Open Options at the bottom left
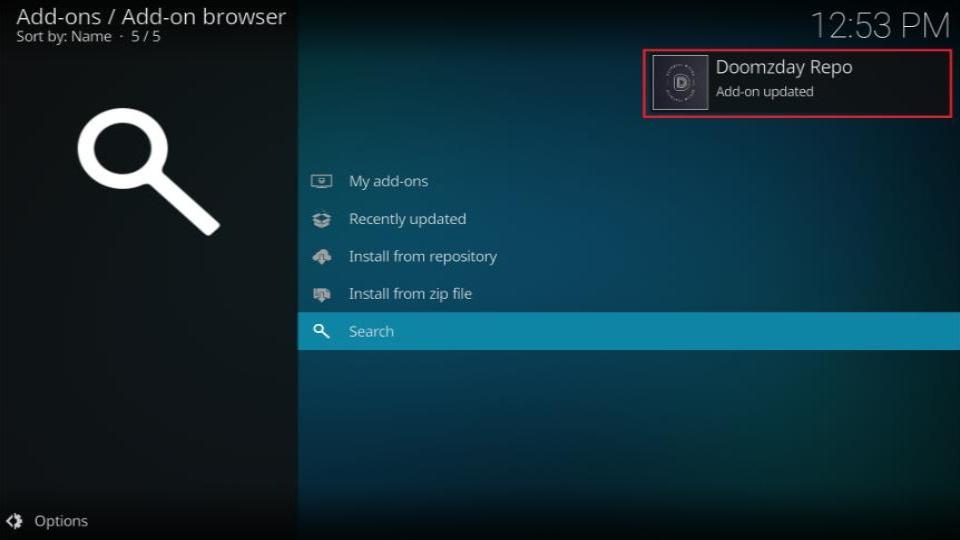Viewport: 960px width, 540px height. point(48,521)
